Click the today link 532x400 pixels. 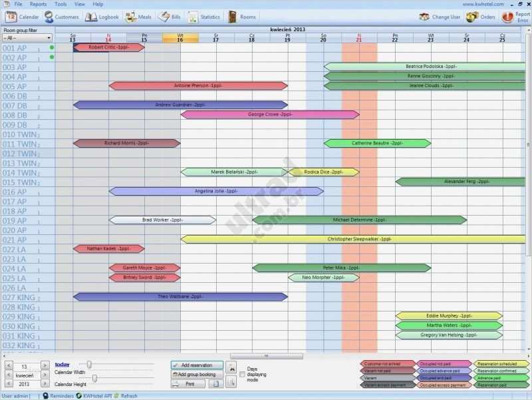tap(61, 364)
